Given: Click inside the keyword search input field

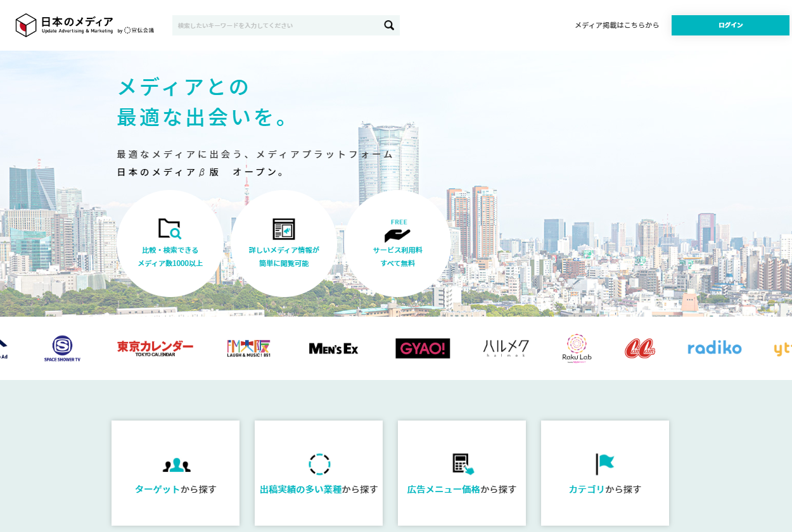Looking at the screenshot, I should click(x=272, y=25).
